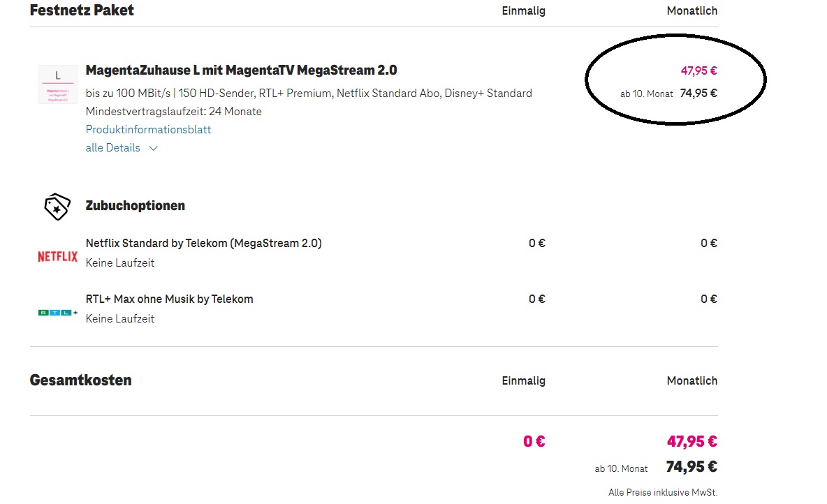Select RTL+ Max ohne Musik by Telekom title
The height and width of the screenshot is (504, 827).
click(169, 299)
